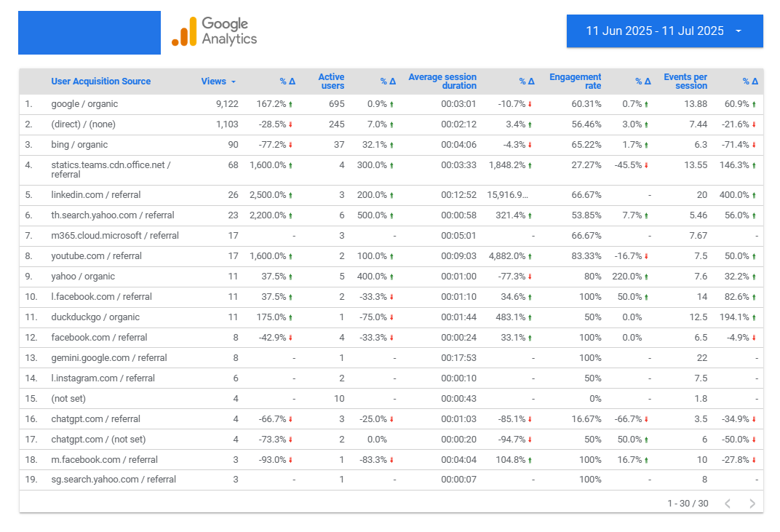The image size is (780, 532).
Task: Go to previous page of table results
Action: pyautogui.click(x=728, y=504)
